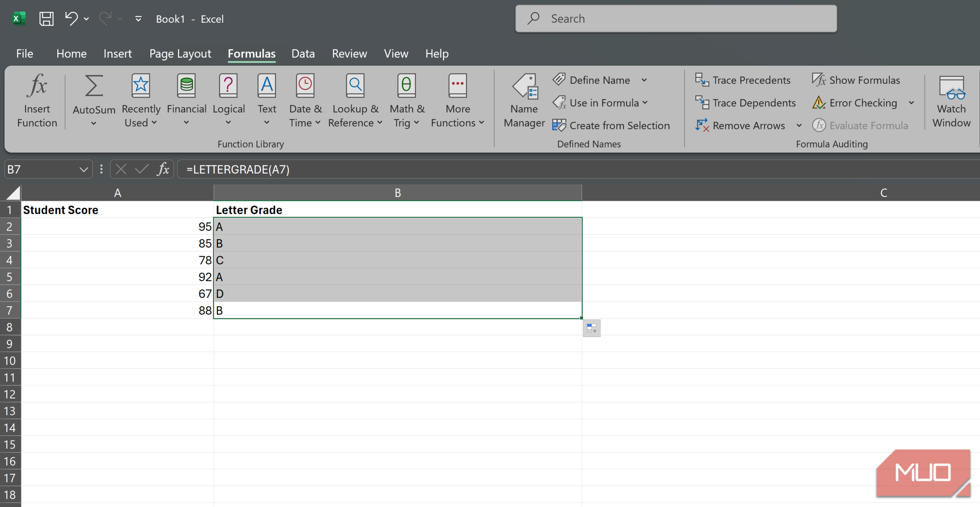Click the Auto Fill Options icon
980x507 pixels.
[592, 328]
